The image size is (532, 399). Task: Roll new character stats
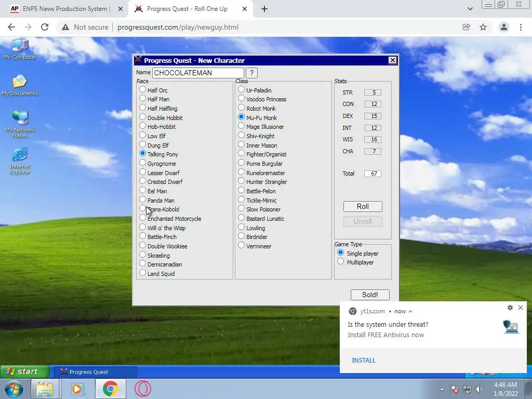click(363, 206)
